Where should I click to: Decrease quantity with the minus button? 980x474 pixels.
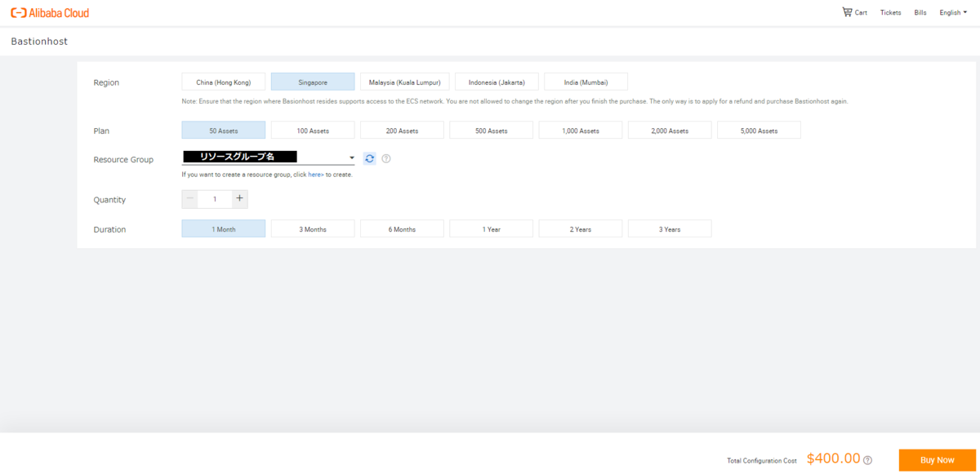pos(190,198)
